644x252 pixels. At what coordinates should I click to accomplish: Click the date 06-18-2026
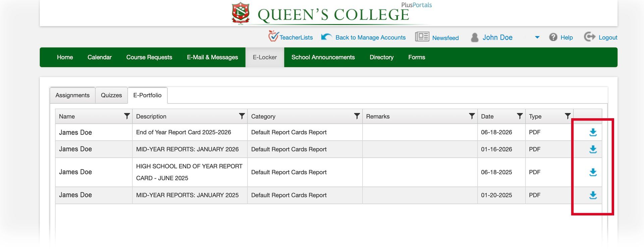point(496,132)
